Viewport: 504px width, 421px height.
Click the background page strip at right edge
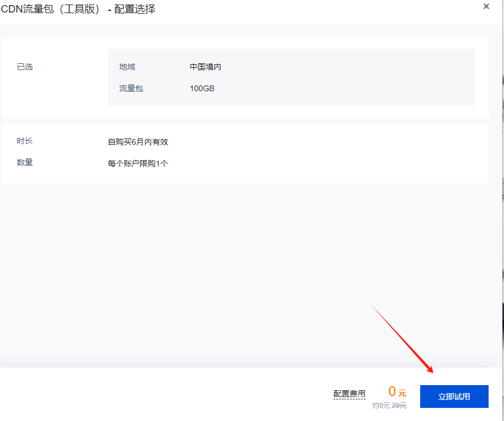coord(502,228)
